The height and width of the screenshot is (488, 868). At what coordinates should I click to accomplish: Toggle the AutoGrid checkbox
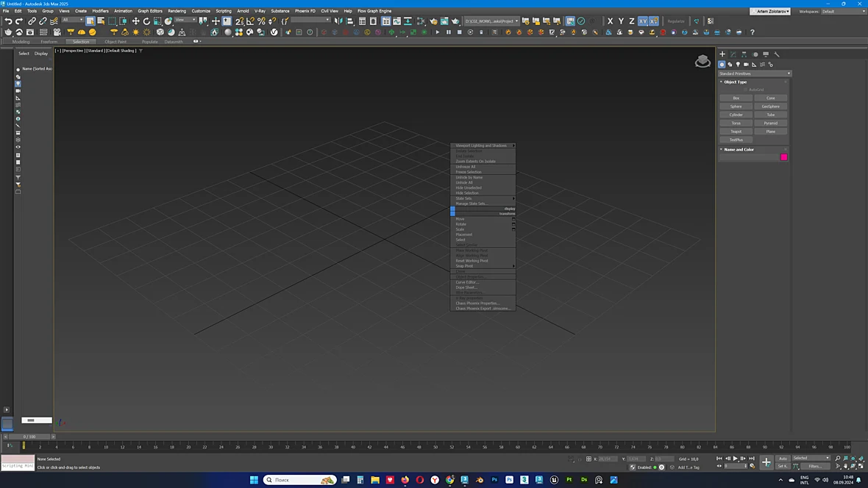(x=746, y=90)
